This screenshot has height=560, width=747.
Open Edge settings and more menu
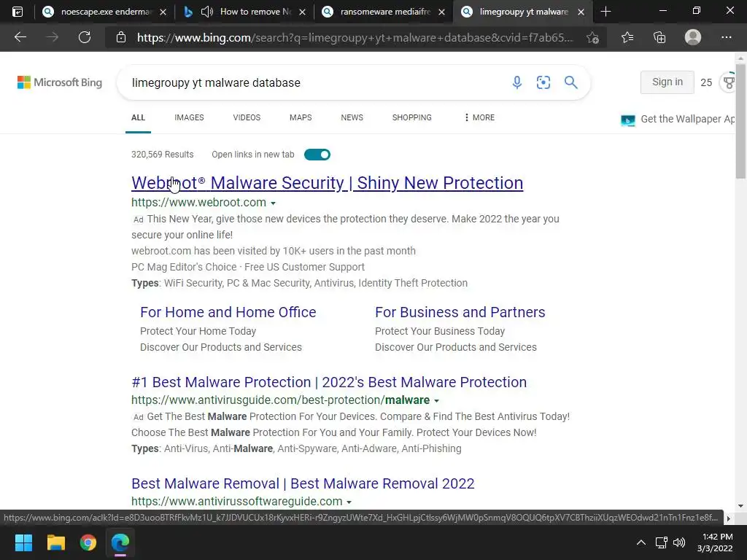point(726,37)
